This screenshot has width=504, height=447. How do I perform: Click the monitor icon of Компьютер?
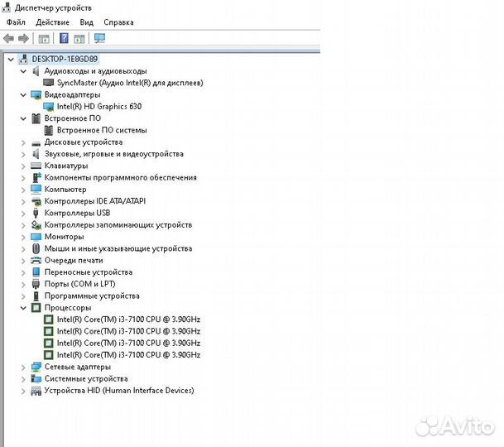36,190
